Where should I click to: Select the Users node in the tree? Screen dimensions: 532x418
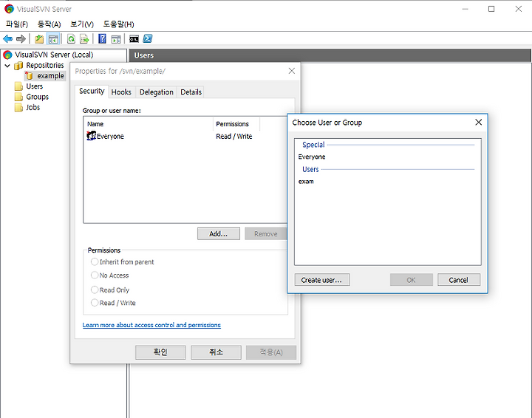[x=35, y=86]
